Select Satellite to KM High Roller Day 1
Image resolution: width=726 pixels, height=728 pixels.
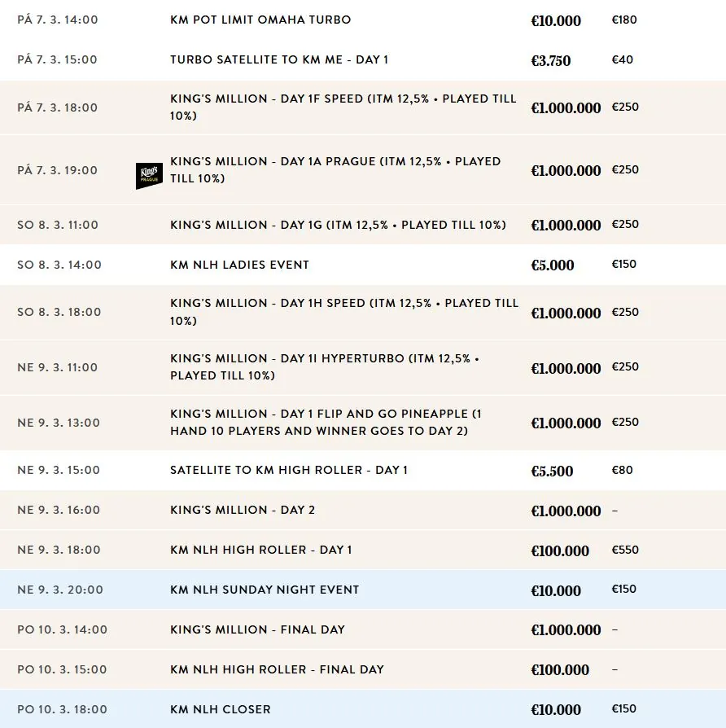(x=289, y=470)
